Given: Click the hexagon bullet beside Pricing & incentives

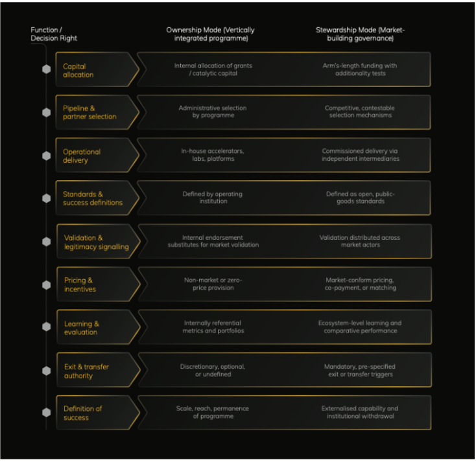Looking at the screenshot, I should [x=47, y=284].
